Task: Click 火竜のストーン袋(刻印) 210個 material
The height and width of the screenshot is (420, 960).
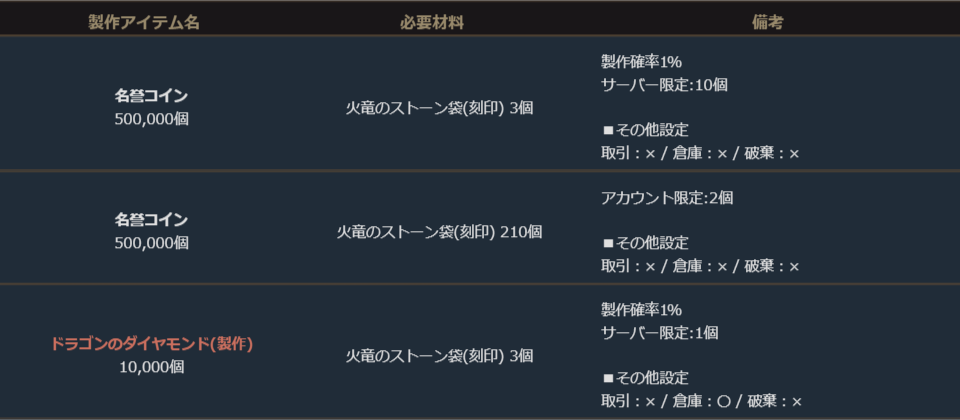Action: pos(439,232)
